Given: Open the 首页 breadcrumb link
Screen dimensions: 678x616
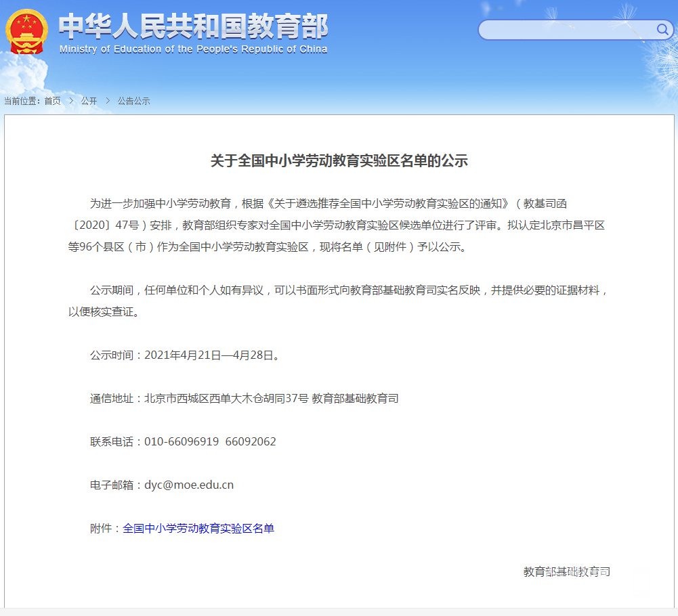Looking at the screenshot, I should pyautogui.click(x=53, y=100).
